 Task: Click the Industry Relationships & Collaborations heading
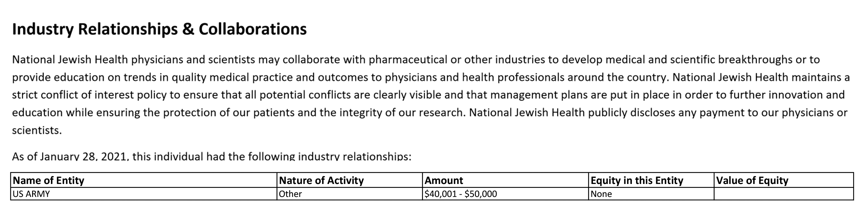coord(159,29)
